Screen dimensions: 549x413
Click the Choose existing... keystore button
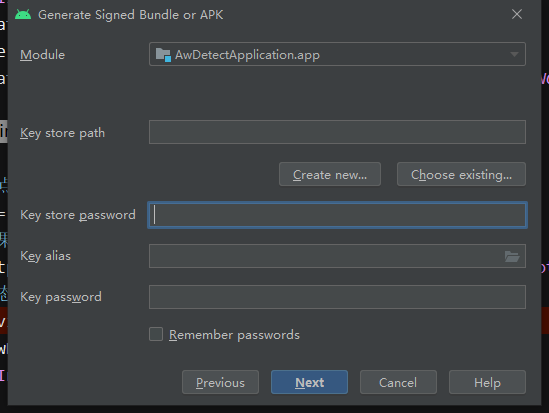[x=461, y=174]
